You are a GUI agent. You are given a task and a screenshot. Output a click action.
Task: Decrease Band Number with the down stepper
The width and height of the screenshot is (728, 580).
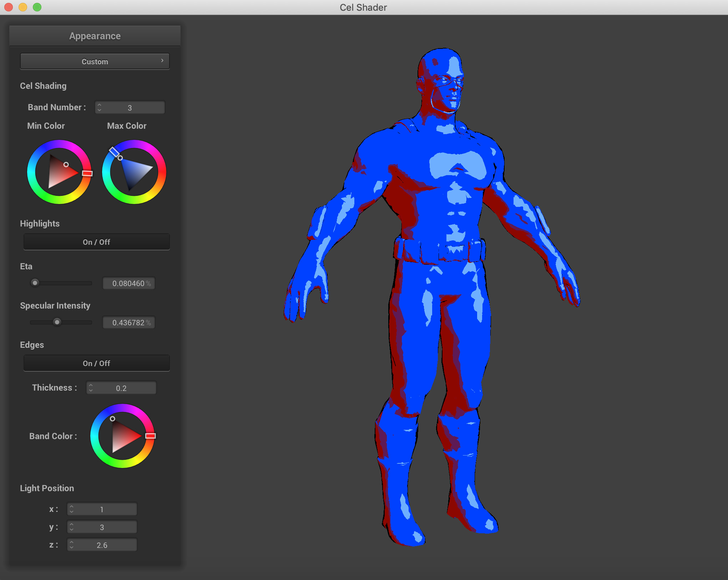click(x=100, y=110)
